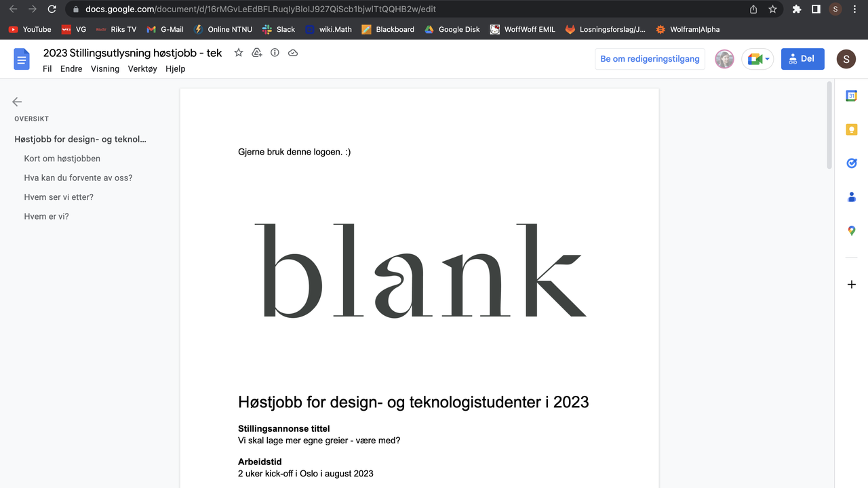Viewport: 868px width, 488px height.
Task: Open the Chrome three-dot menu
Action: coord(854,9)
